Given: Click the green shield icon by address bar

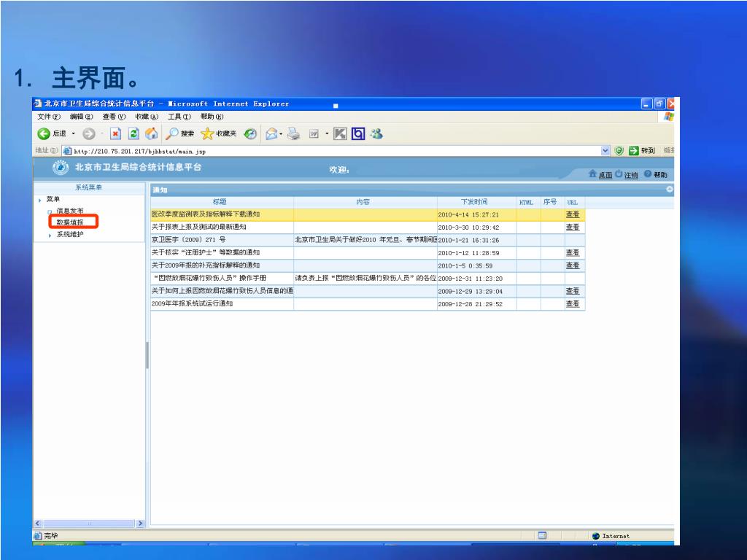Looking at the screenshot, I should 619,151.
